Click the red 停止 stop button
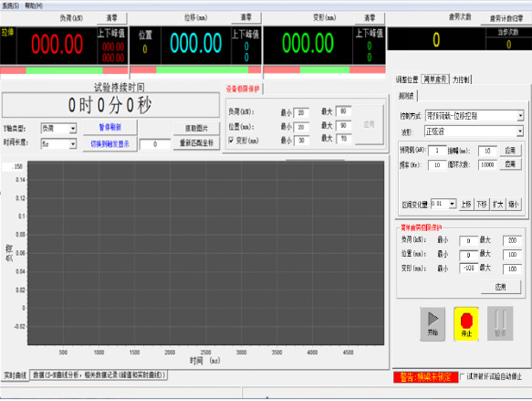Screen dimensions: 532x401 click(466, 324)
